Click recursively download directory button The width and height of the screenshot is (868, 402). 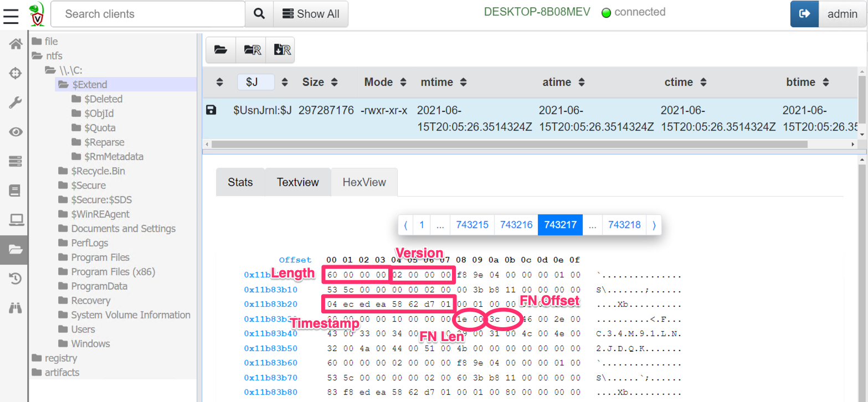tap(281, 50)
